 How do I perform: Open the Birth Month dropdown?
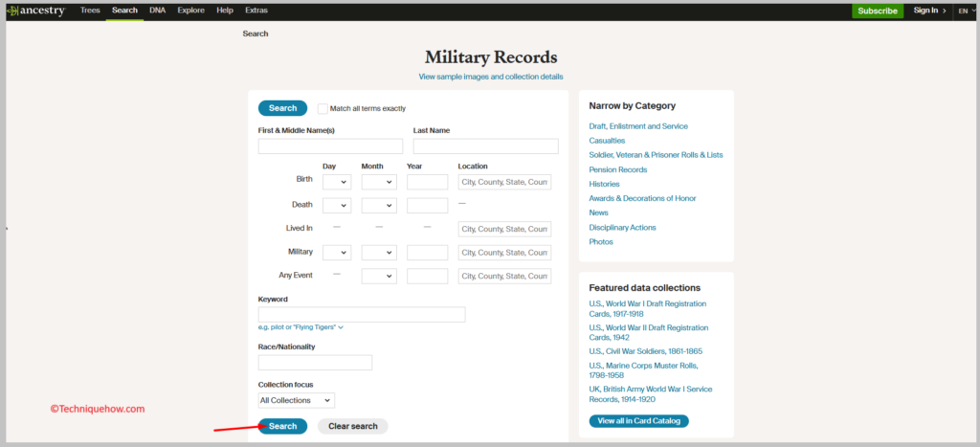379,182
